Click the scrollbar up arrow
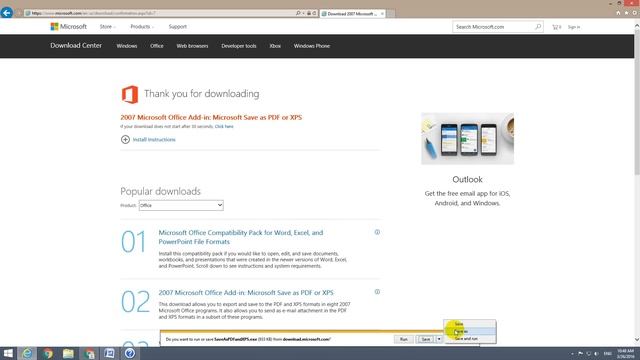The width and height of the screenshot is (640, 360). coord(637,26)
